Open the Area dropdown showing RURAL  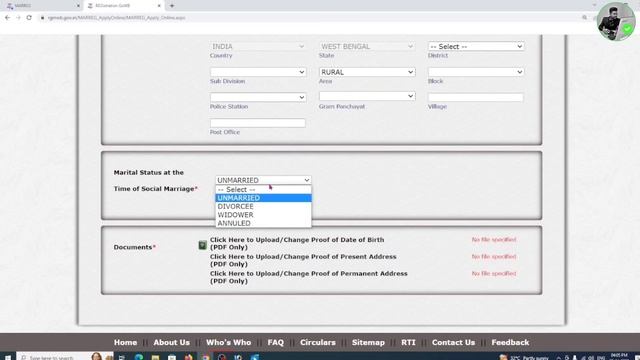click(x=367, y=72)
